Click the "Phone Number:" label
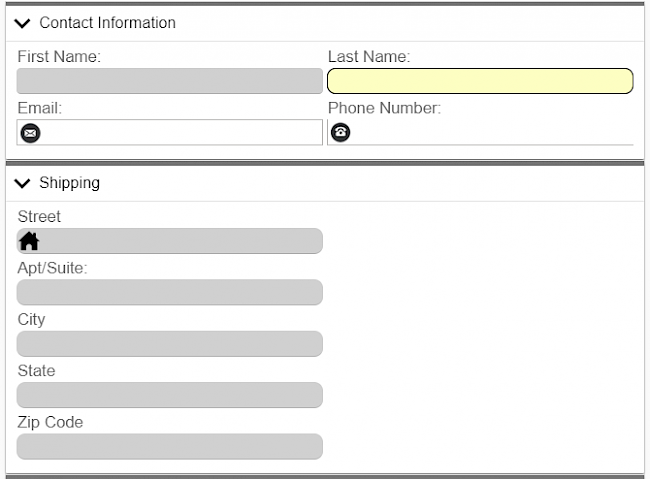Image resolution: width=650 pixels, height=479 pixels. [384, 108]
